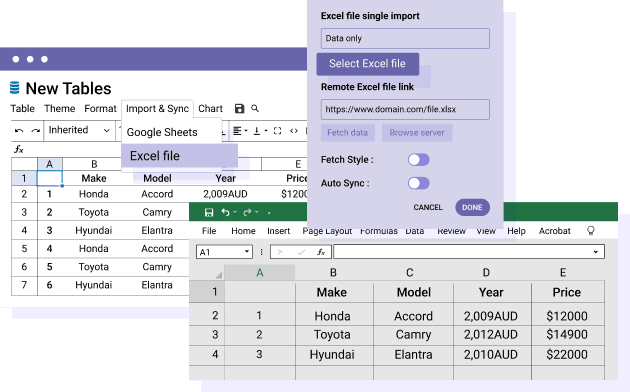Click the search magnifier icon in New Tables
The width and height of the screenshot is (630, 392).
point(255,108)
